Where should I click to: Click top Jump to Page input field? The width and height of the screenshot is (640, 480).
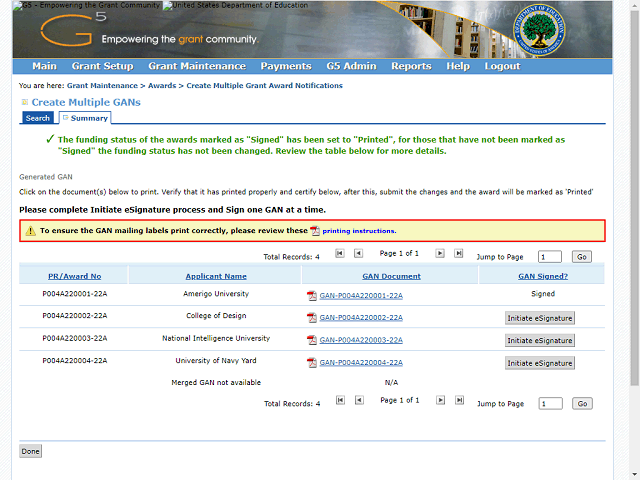click(549, 257)
